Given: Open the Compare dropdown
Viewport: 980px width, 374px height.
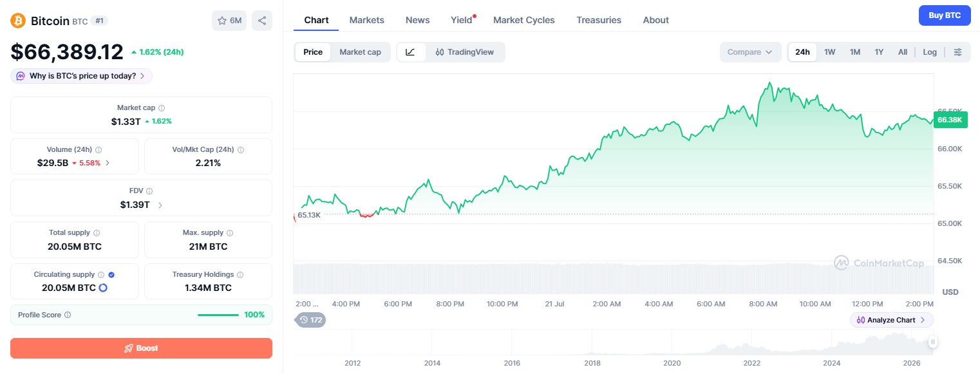Looking at the screenshot, I should tap(750, 52).
